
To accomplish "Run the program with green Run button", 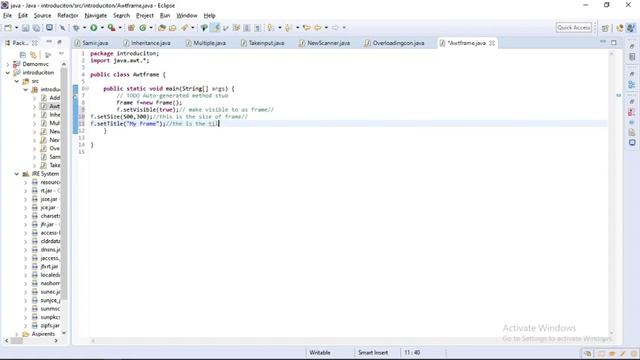I will (x=94, y=28).
